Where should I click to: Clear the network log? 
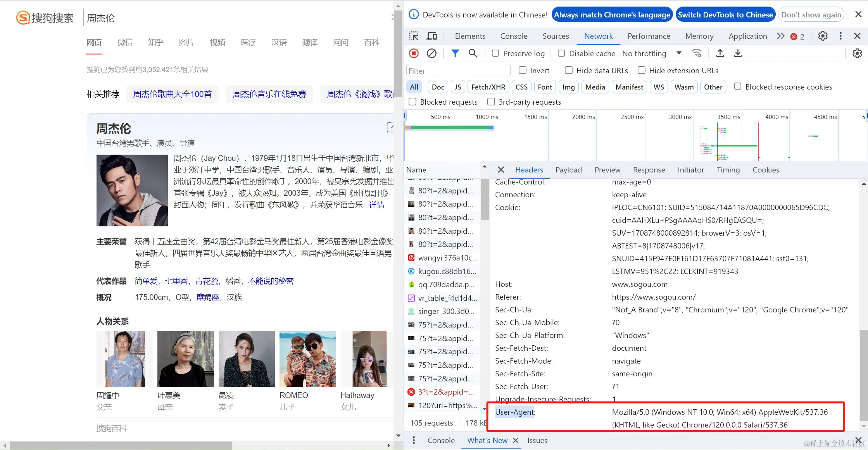point(431,53)
